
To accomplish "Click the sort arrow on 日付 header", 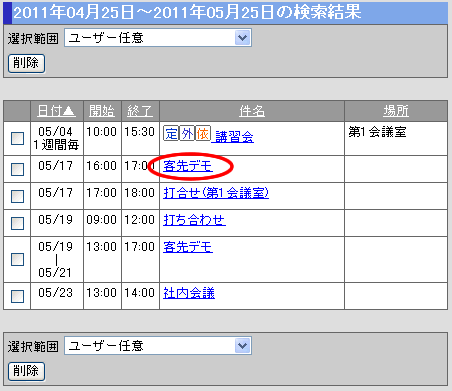I will click(x=69, y=111).
